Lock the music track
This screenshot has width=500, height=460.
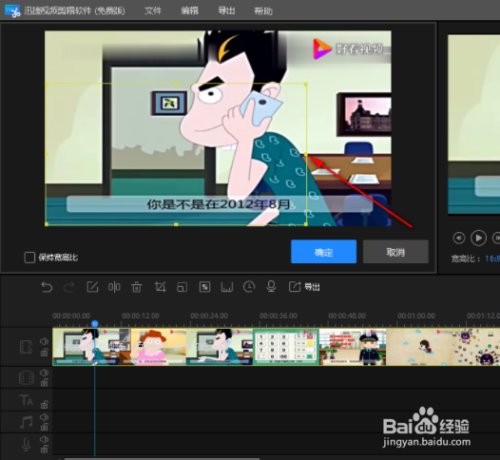tap(44, 427)
